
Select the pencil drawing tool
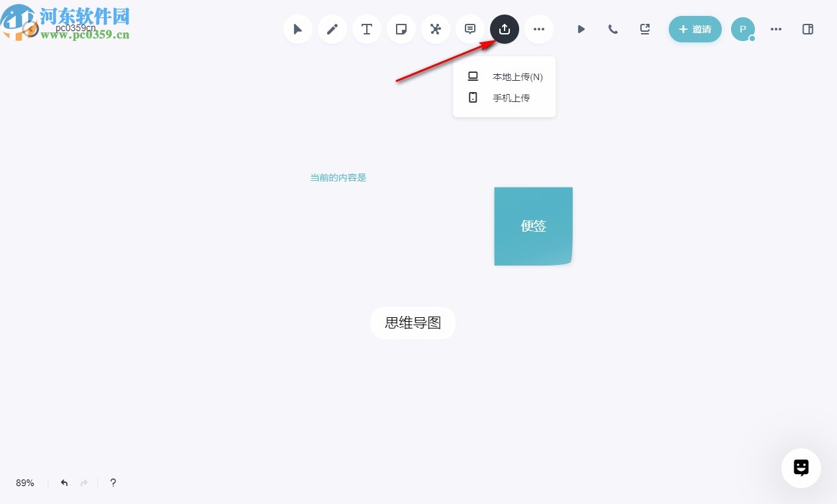pos(332,29)
